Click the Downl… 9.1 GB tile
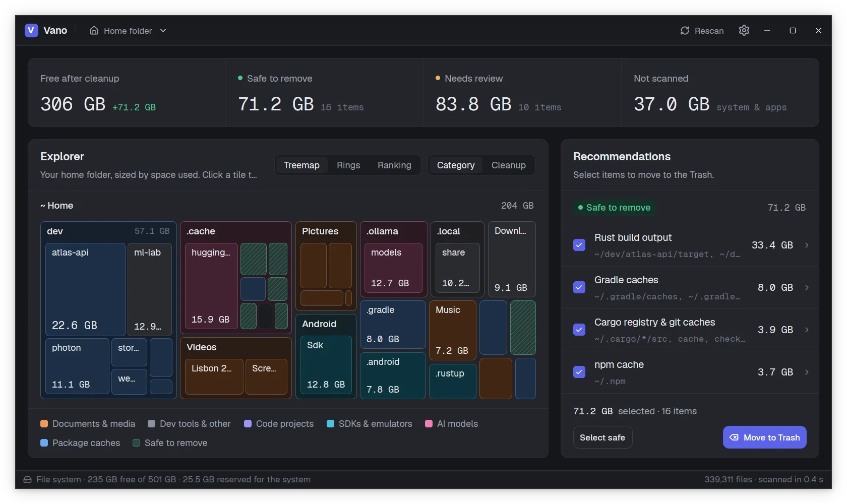 pyautogui.click(x=512, y=259)
